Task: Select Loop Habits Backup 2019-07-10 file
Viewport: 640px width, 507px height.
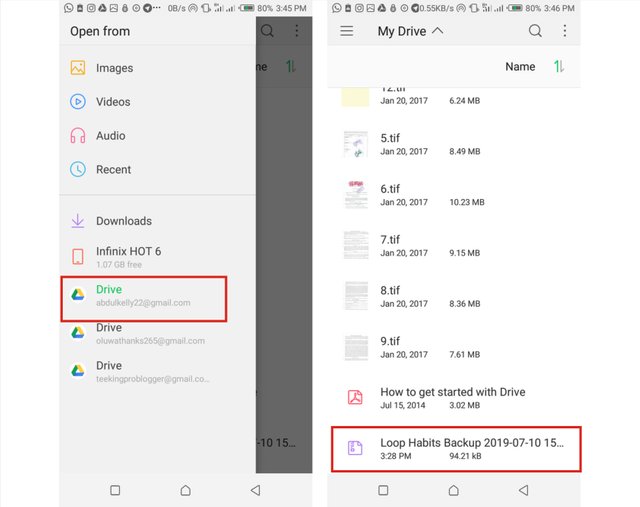Action: click(456, 449)
